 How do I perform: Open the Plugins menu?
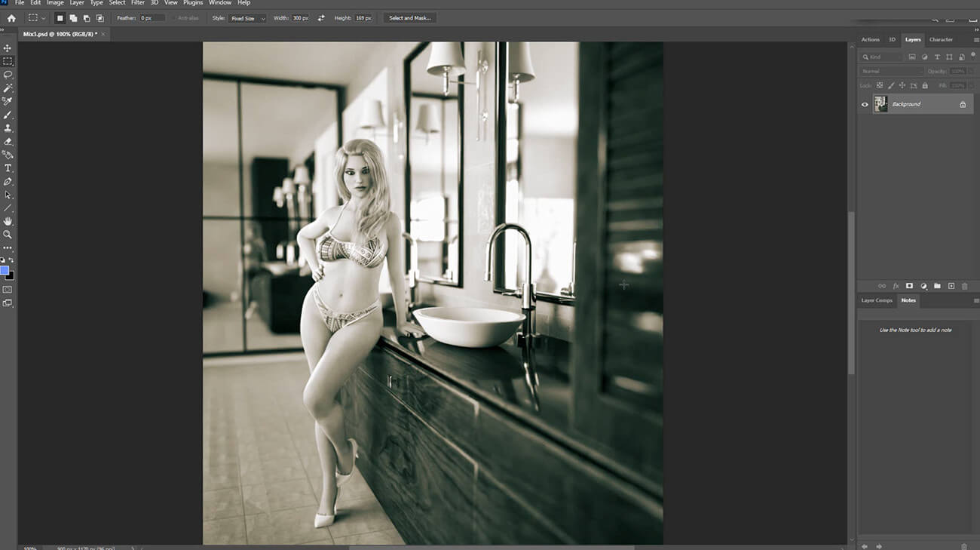tap(193, 3)
